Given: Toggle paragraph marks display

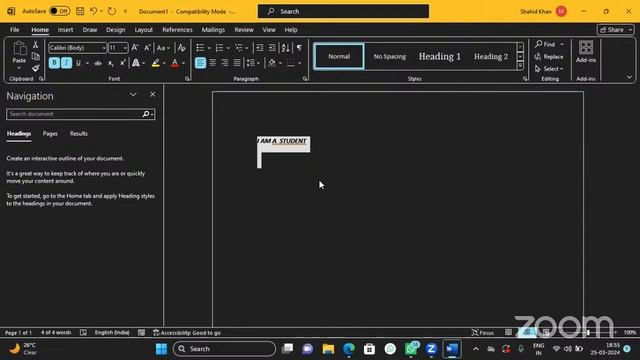Looking at the screenshot, I should coord(299,48).
